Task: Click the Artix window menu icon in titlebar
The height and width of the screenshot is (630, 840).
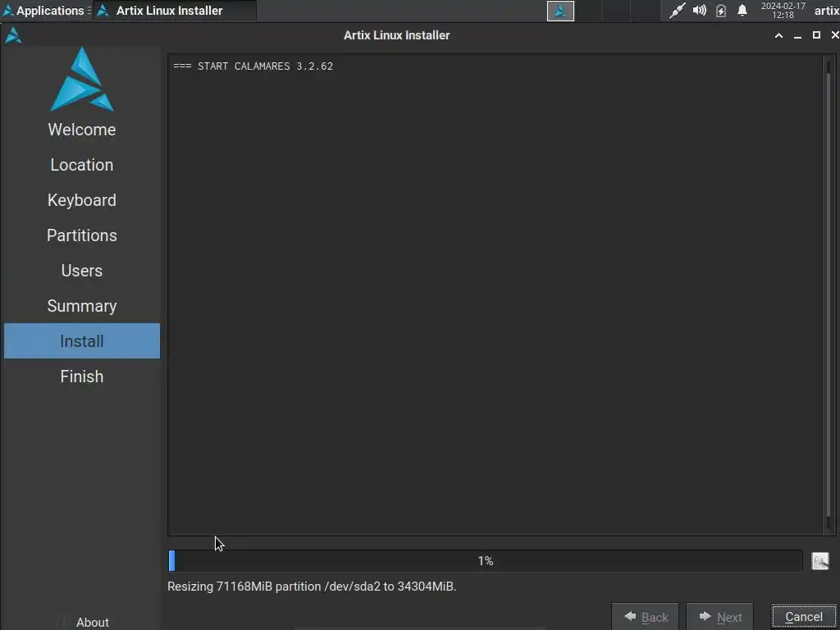Action: point(13,35)
